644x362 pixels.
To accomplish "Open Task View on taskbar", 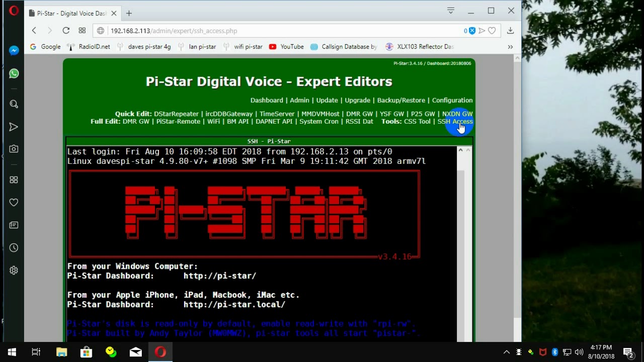I will pyautogui.click(x=36, y=352).
